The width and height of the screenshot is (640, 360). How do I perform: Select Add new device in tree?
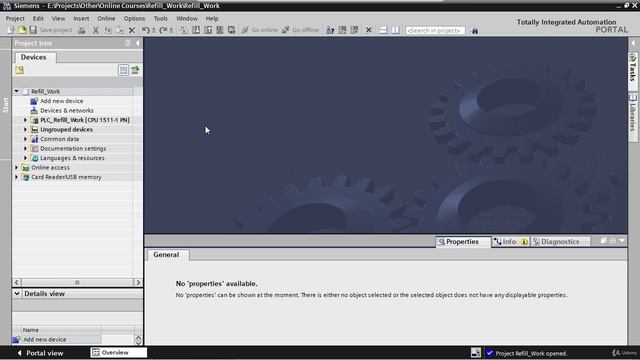62,101
